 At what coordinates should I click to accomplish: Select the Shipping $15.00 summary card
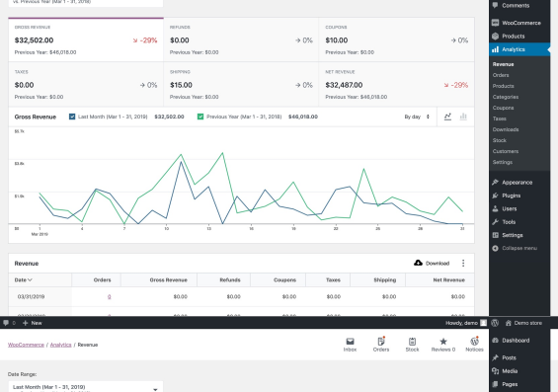[241, 84]
